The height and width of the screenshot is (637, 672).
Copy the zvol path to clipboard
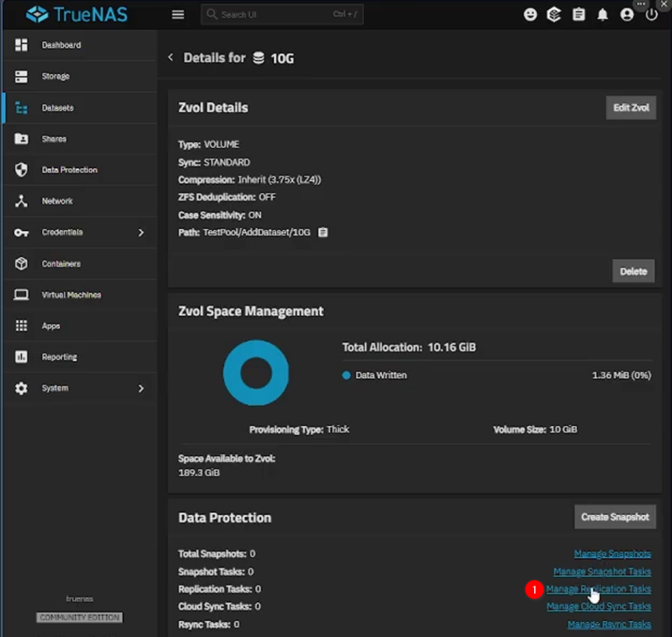coord(323,232)
